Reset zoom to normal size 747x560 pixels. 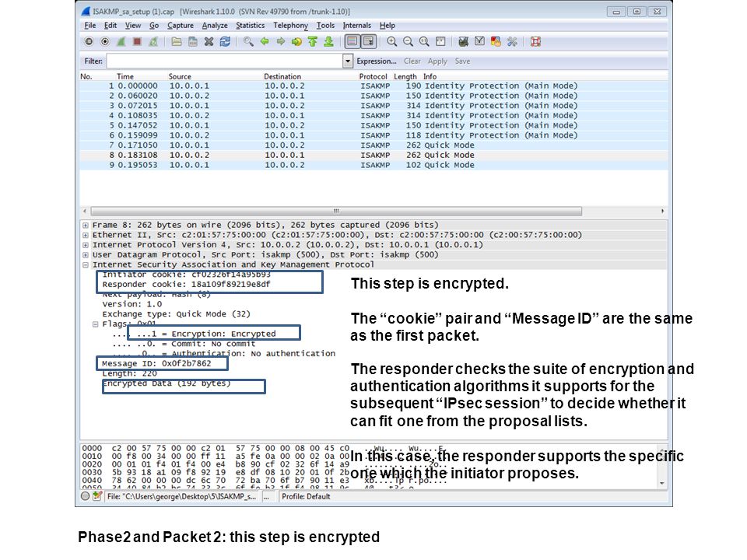tap(424, 42)
